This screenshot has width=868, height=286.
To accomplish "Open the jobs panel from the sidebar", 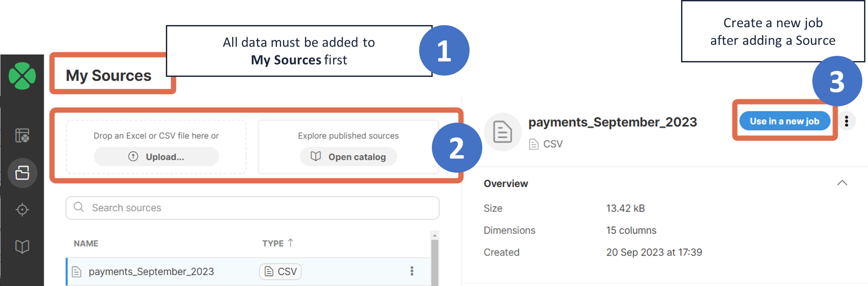I will point(22,136).
